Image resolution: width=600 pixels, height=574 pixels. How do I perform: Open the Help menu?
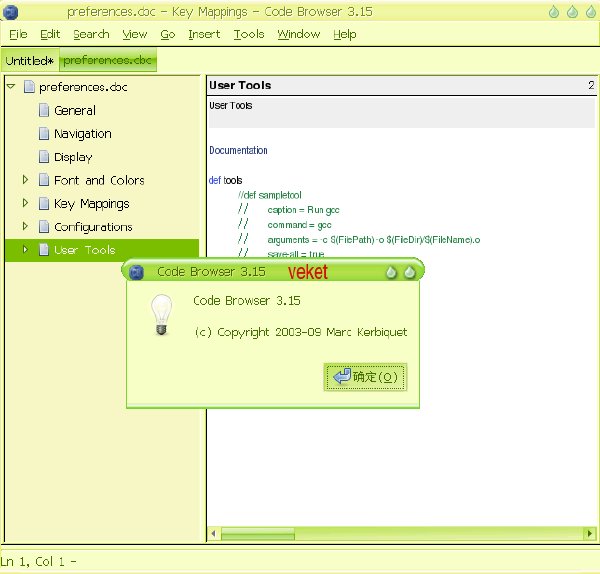click(344, 34)
